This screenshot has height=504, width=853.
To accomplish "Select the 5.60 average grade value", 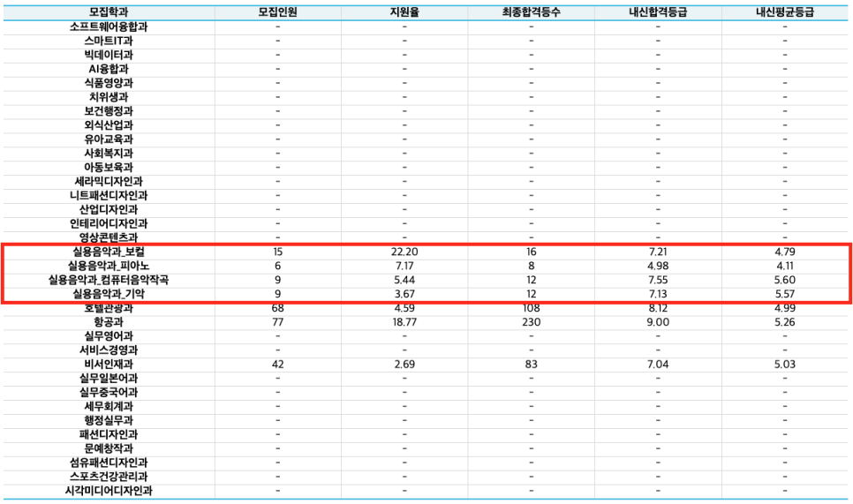I will point(784,280).
